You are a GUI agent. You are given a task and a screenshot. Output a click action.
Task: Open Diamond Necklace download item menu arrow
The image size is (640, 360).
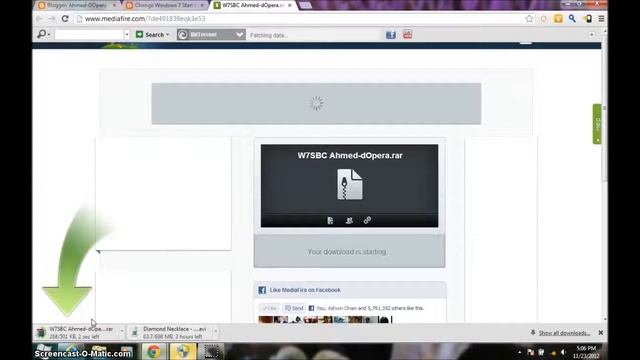click(216, 331)
